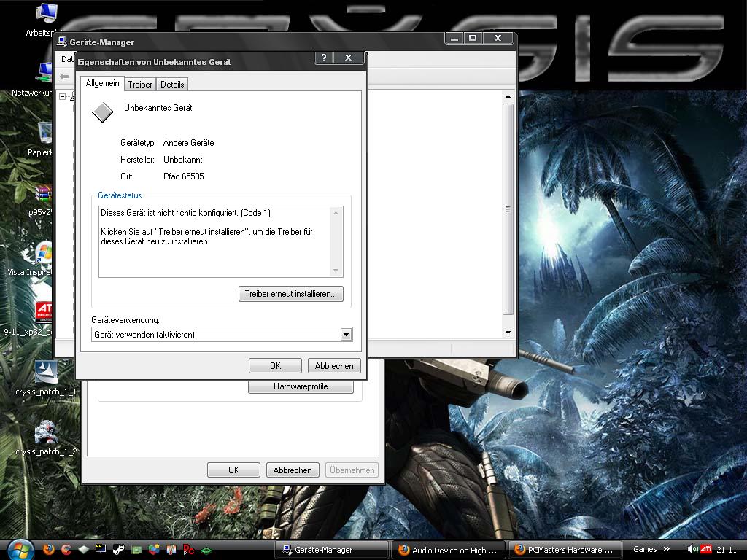This screenshot has width=747, height=560.
Task: Click the Geräte-Manager vertical scrollbar thumb
Action: tap(508, 209)
